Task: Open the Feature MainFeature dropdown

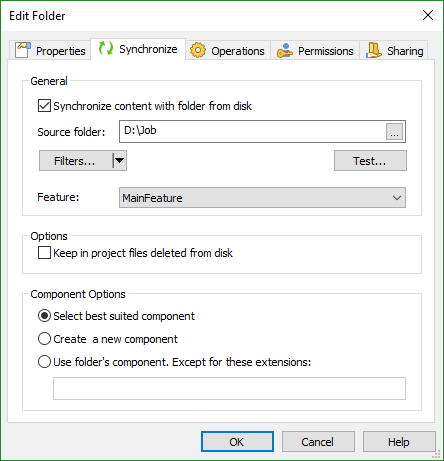Action: 262,198
